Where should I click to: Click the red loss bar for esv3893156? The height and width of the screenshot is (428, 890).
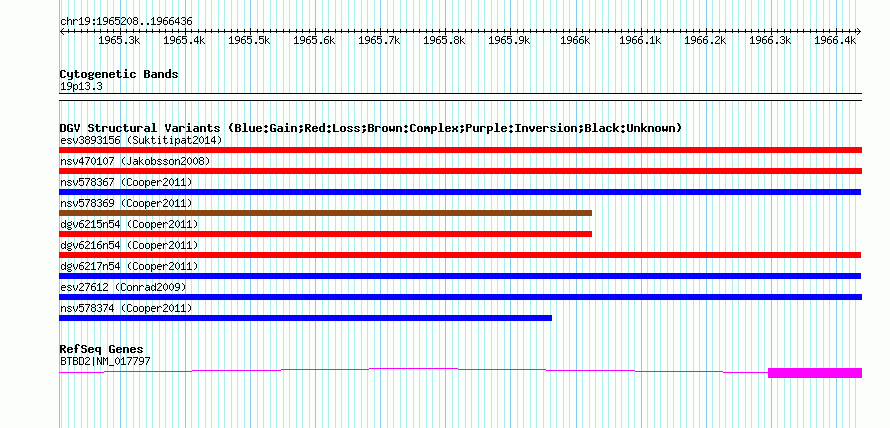pos(460,150)
